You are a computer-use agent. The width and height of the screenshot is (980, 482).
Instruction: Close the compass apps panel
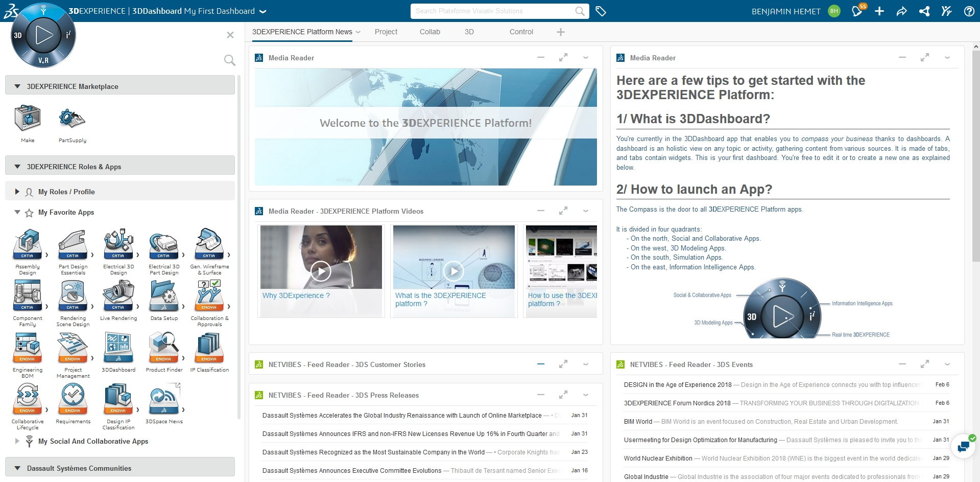tap(230, 35)
